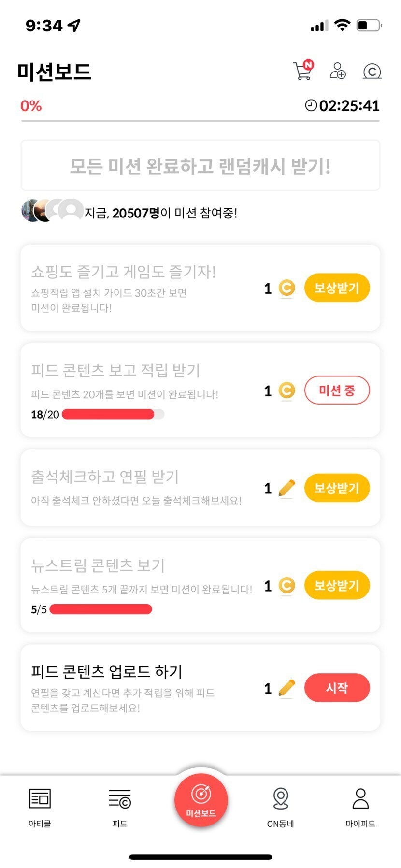Select the center 미션보드 tab button
This screenshot has width=401, height=868.
(201, 800)
